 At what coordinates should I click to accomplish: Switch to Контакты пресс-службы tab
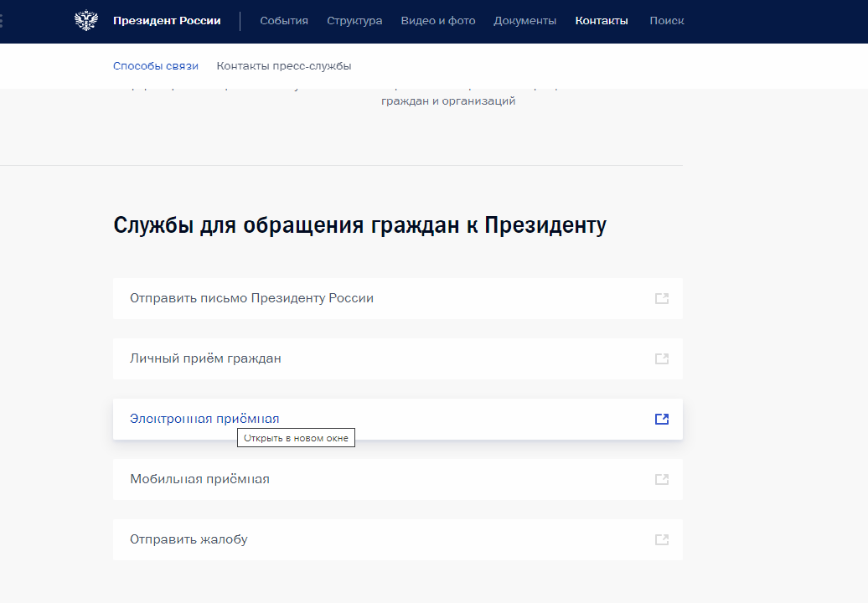(284, 66)
